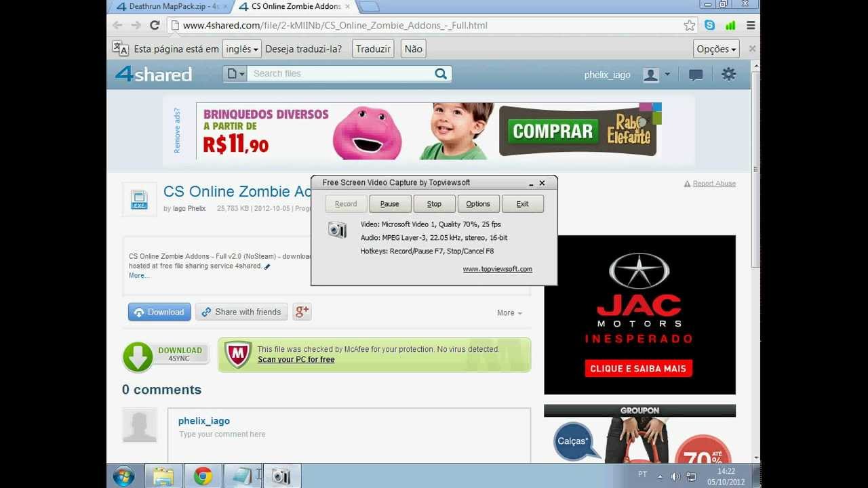Click the green bars extension icon
868x488 pixels.
(x=730, y=26)
